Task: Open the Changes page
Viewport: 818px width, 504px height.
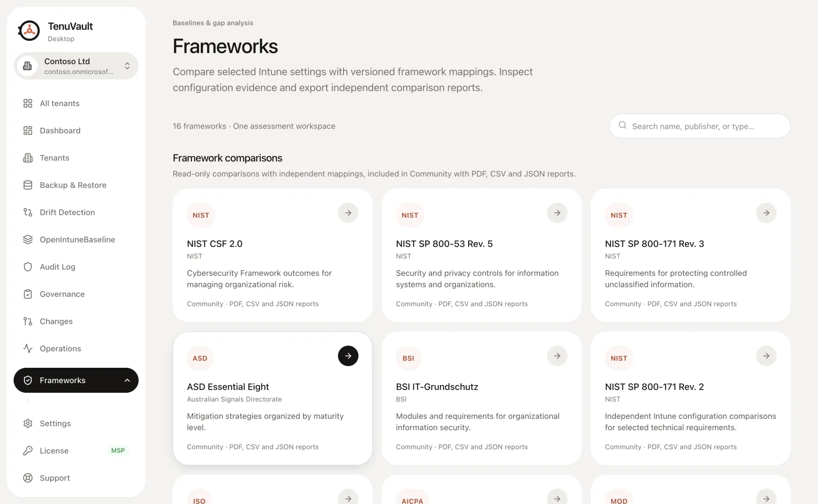Action: point(76,321)
